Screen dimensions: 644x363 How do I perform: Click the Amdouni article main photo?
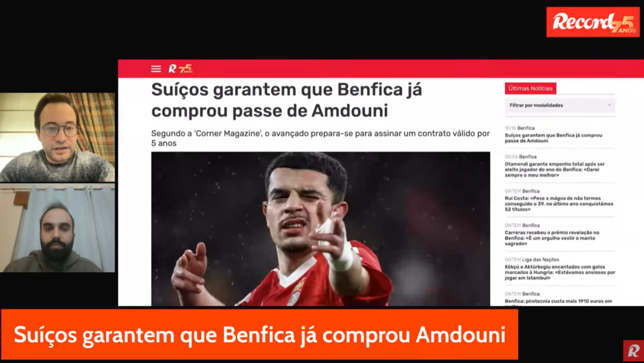[320, 229]
